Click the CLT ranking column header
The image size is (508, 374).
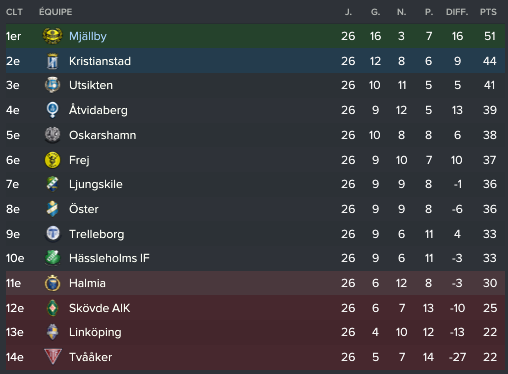pyautogui.click(x=14, y=12)
